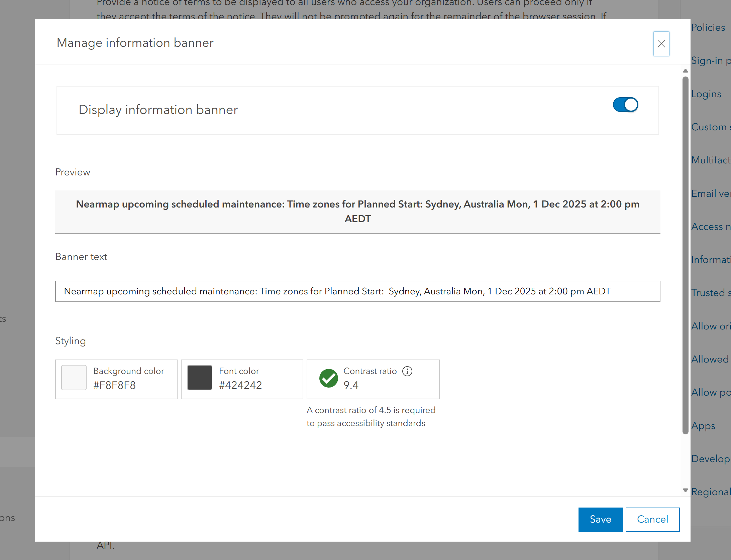
Task: Go to the Trusted servers sidebar link
Action: pyautogui.click(x=711, y=293)
